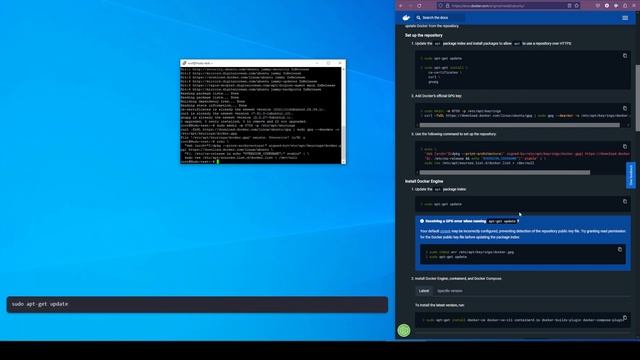640x360 pixels.
Task: Open the blue "Give feedback" side tab
Action: click(631, 176)
